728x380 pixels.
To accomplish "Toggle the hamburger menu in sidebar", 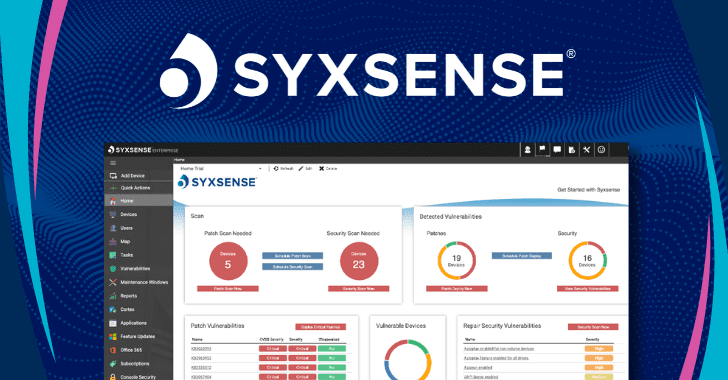I will pos(113,163).
